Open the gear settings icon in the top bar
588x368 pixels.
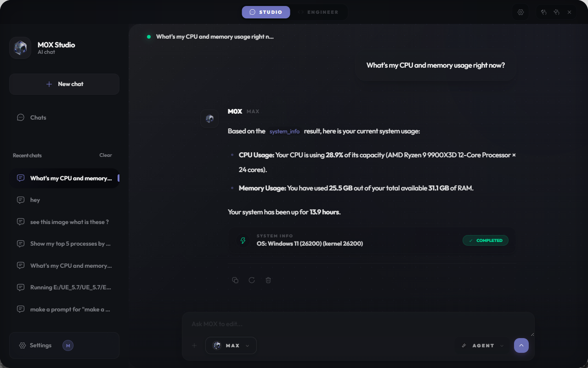[521, 12]
